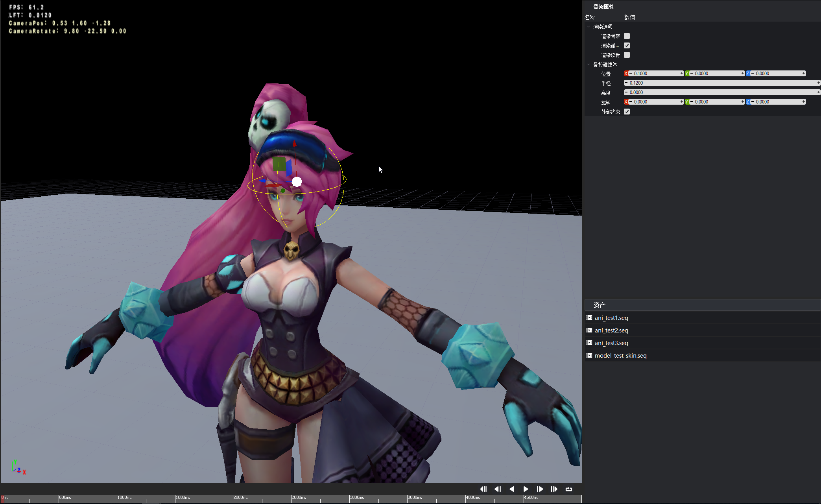821x504 pixels.
Task: Click the 名称 column header
Action: point(590,17)
